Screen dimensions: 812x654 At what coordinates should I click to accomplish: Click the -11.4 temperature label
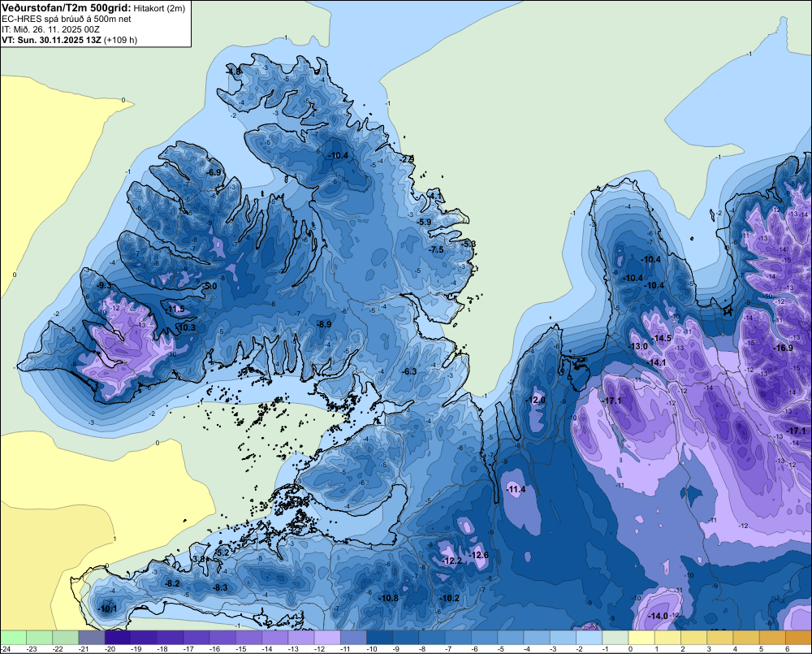[516, 489]
